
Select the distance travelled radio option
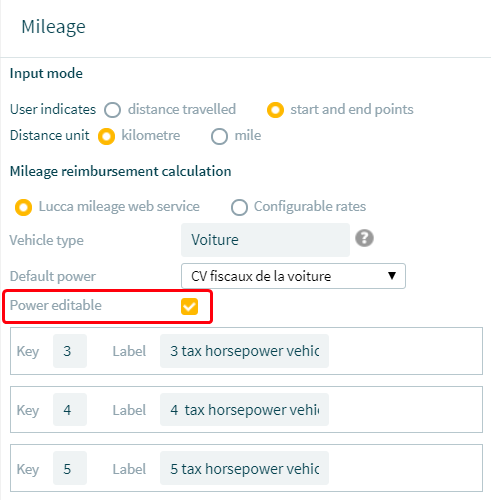112,110
